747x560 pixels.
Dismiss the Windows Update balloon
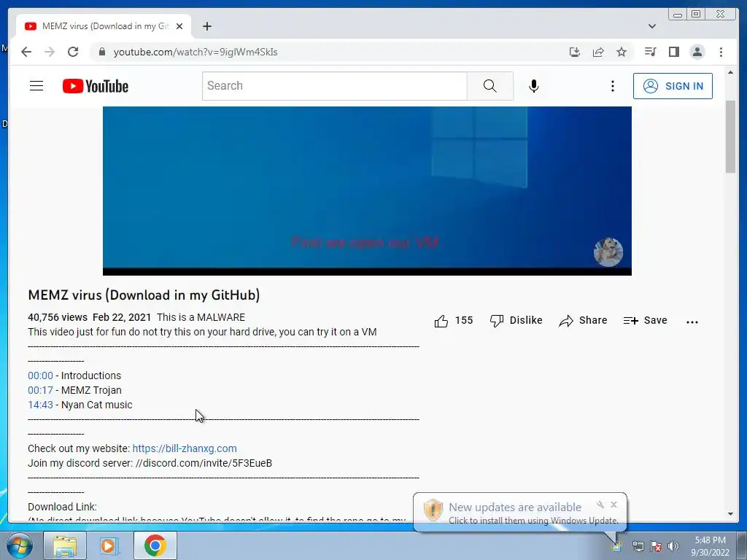pos(614,505)
